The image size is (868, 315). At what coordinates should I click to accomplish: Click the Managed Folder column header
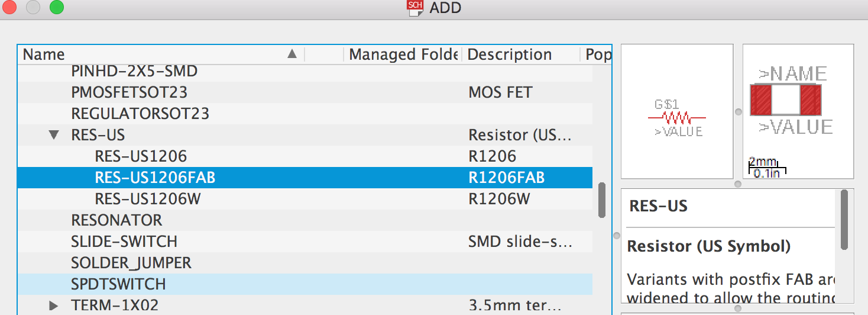[x=403, y=54]
